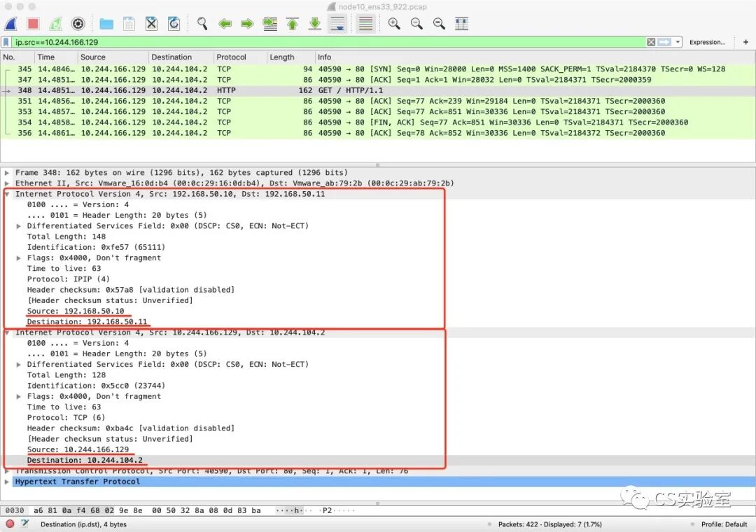Go to specified packet icon
Image resolution: width=756 pixels, height=532 pixels.
tap(270, 24)
